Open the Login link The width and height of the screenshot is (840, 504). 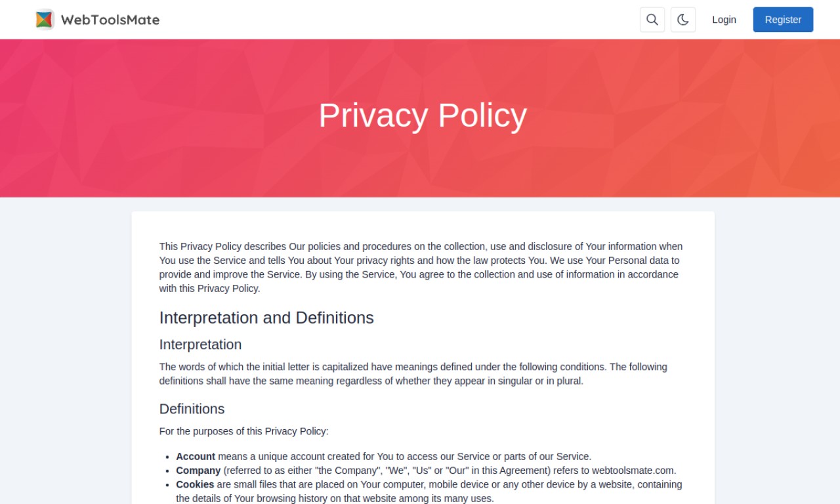pyautogui.click(x=724, y=20)
